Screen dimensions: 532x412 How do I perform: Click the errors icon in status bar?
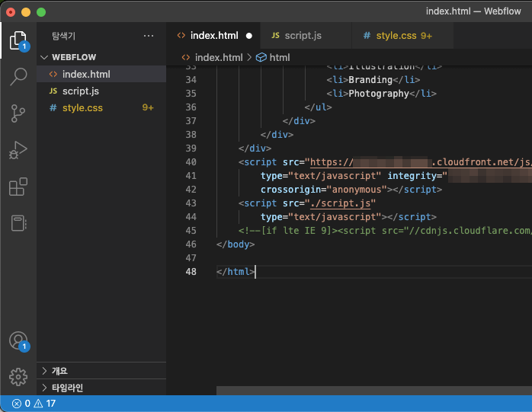pos(17,404)
